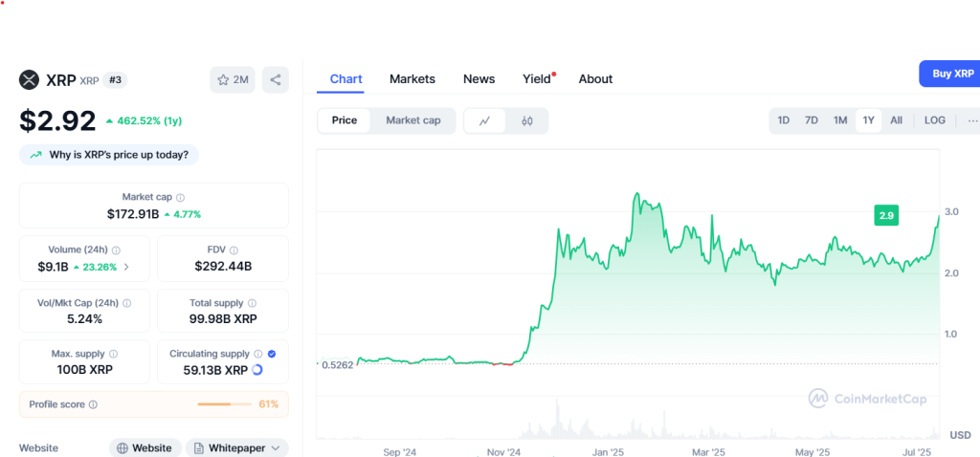Click the $2.92 price value
The image size is (980, 457).
click(x=57, y=121)
